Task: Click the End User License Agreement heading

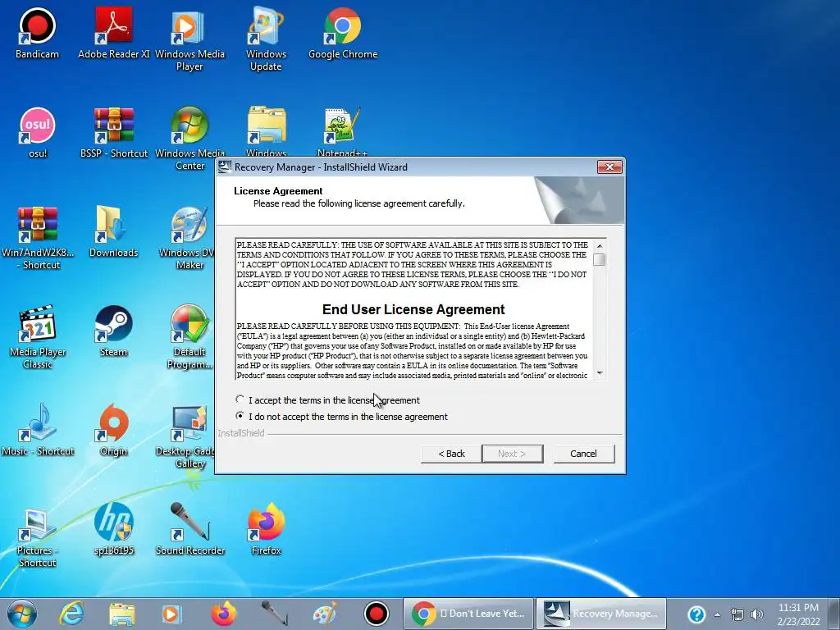Action: [413, 309]
